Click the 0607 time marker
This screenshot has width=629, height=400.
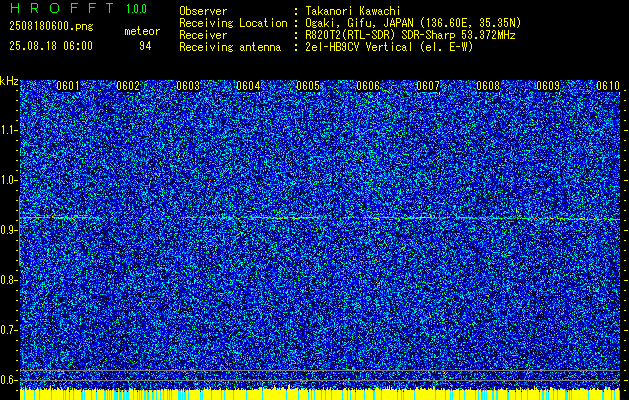(x=428, y=86)
